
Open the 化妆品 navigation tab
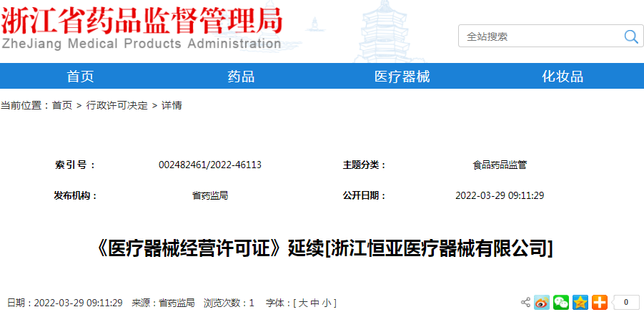(x=563, y=77)
